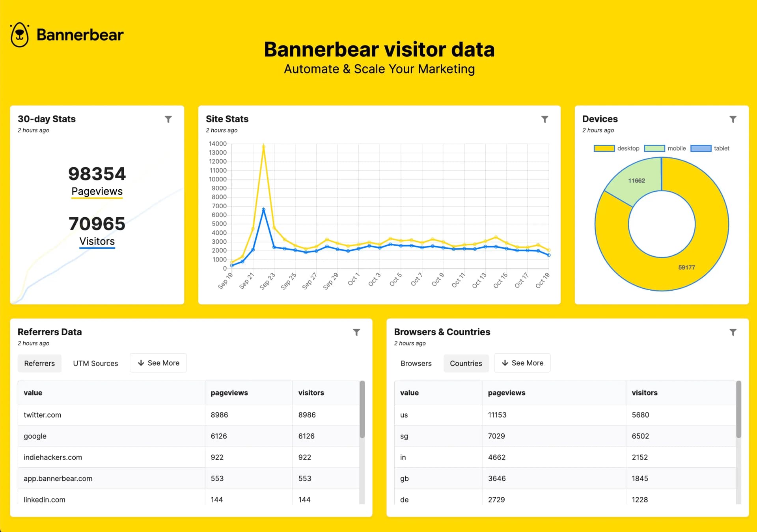Open filter on Referrers Data card
The height and width of the screenshot is (532, 757).
click(356, 332)
